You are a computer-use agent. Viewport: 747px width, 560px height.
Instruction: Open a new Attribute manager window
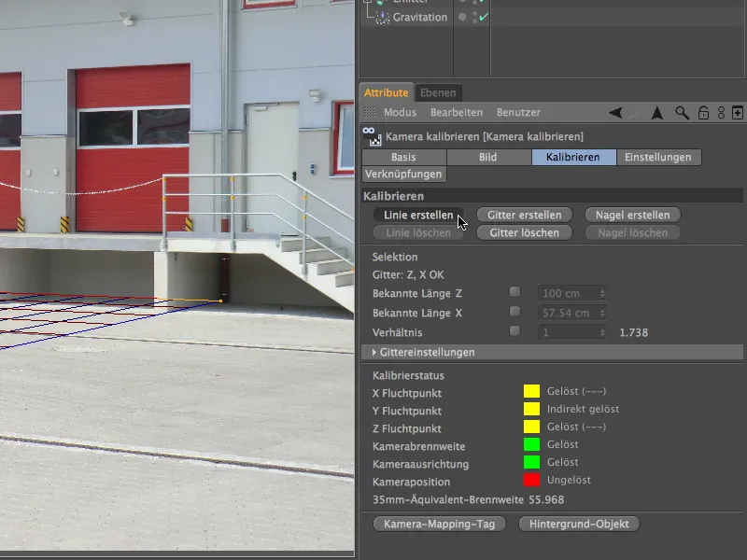737,113
